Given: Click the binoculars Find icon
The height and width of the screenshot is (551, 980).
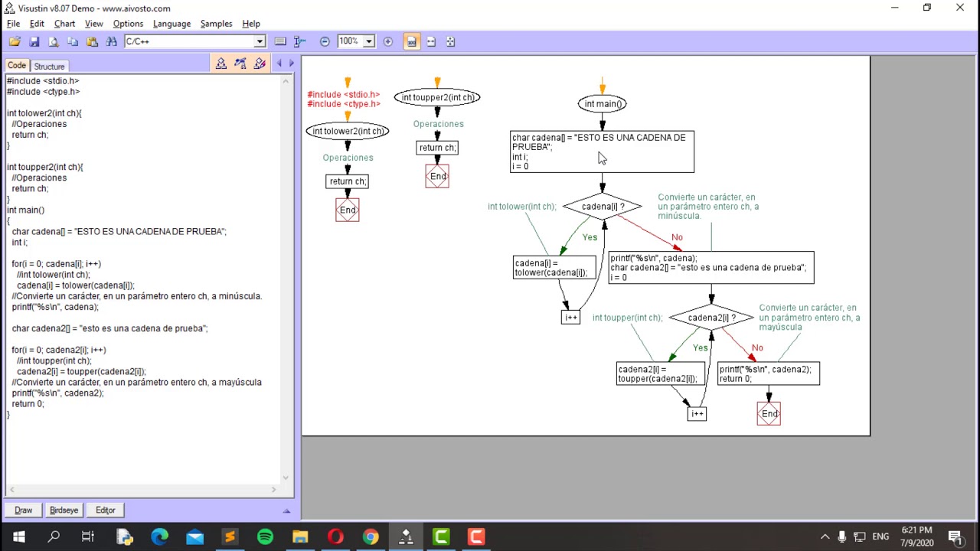Looking at the screenshot, I should [112, 41].
